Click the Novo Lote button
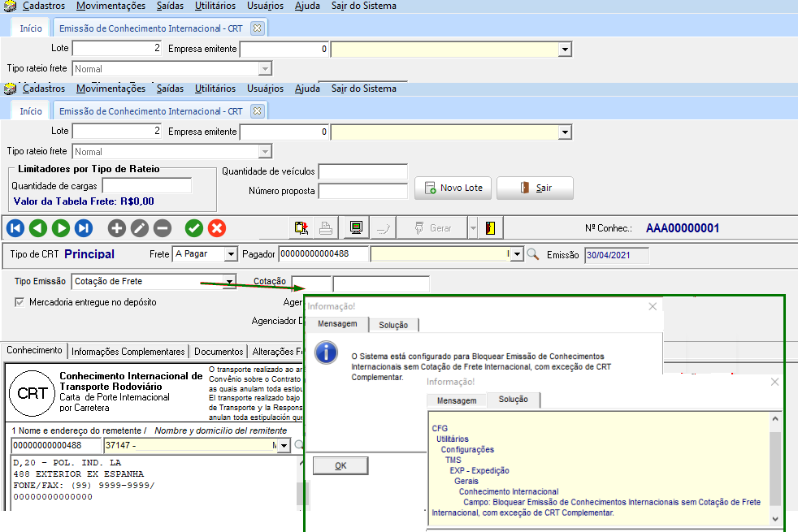798x532 pixels. click(x=453, y=188)
